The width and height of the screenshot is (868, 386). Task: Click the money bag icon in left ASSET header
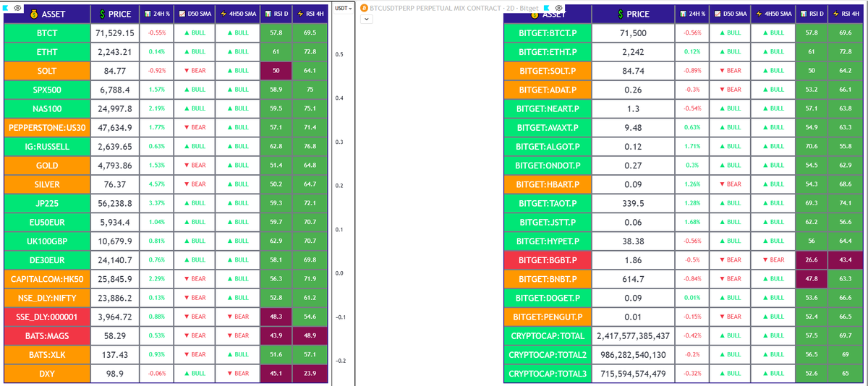pos(33,14)
